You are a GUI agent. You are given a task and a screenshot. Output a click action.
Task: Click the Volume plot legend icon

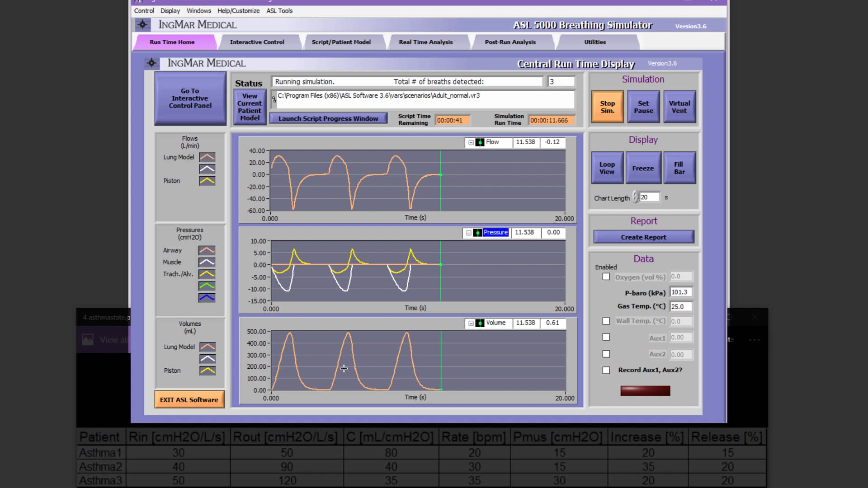[x=479, y=323]
